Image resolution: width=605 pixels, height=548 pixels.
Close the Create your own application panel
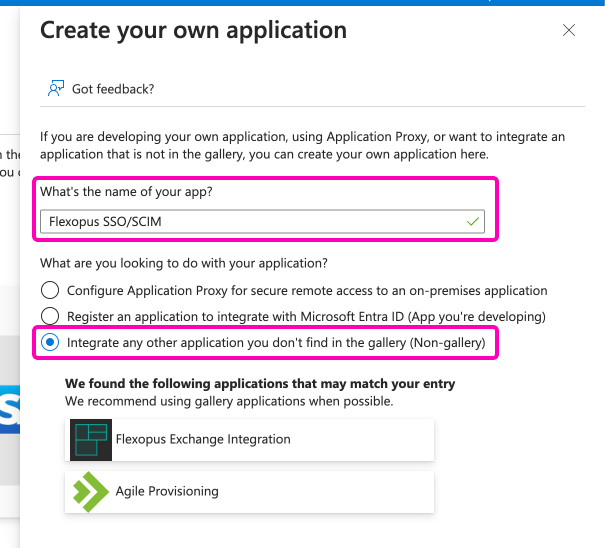(x=569, y=30)
